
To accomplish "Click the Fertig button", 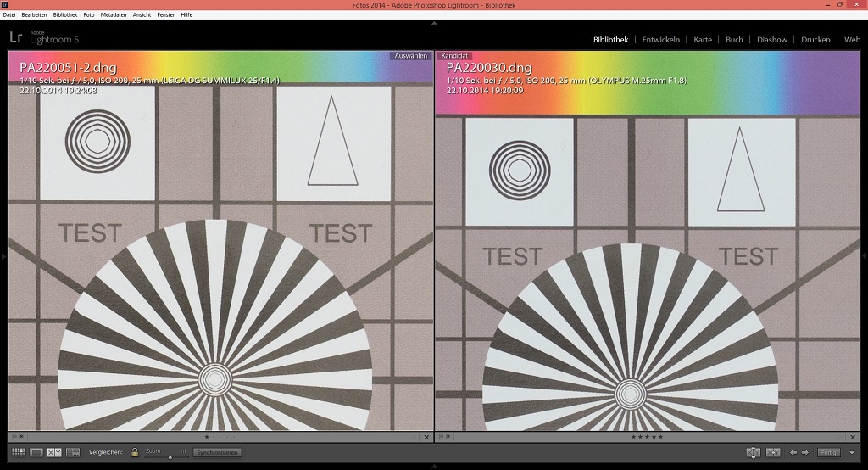I will pos(829,453).
